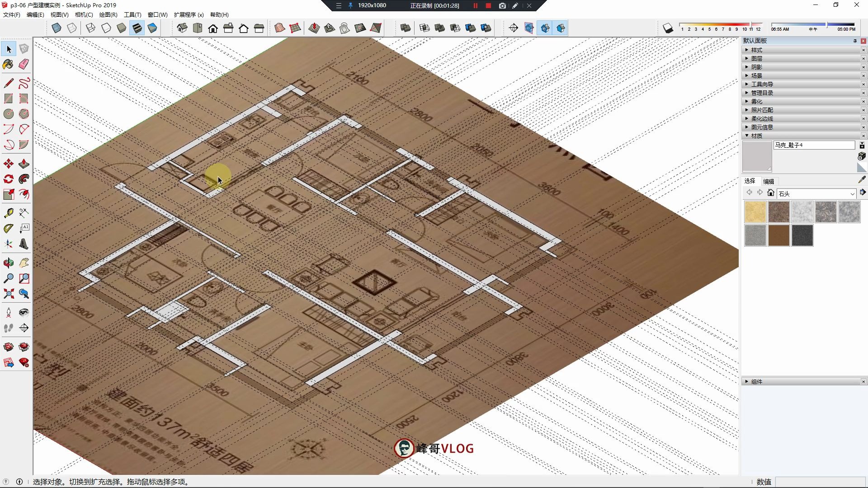Choose the Orbit camera tool
This screenshot has width=868, height=488.
click(x=8, y=263)
